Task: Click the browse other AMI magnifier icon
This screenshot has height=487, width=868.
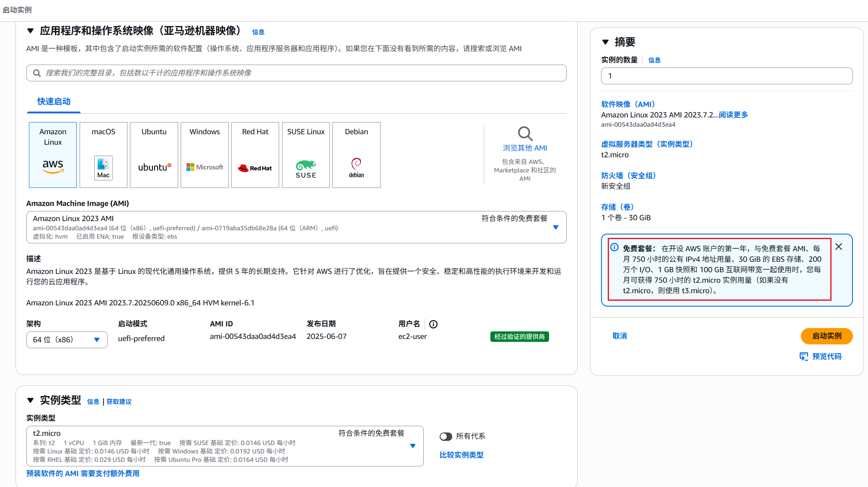Action: coord(525,134)
